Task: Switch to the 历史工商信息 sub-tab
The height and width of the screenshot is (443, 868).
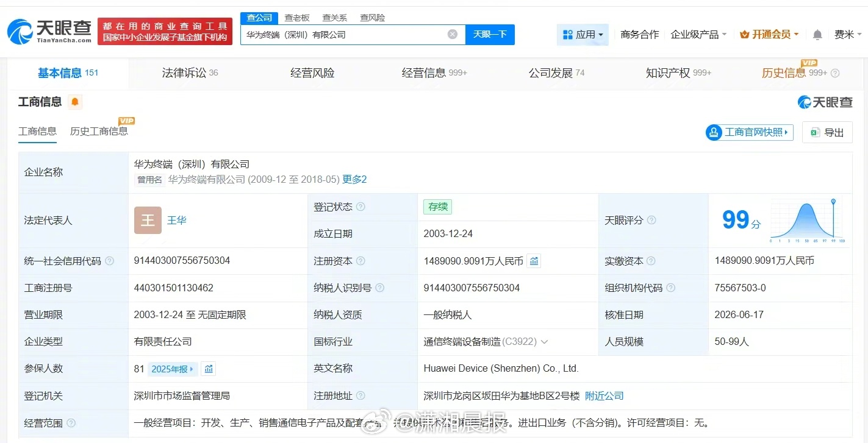Action: point(99,131)
